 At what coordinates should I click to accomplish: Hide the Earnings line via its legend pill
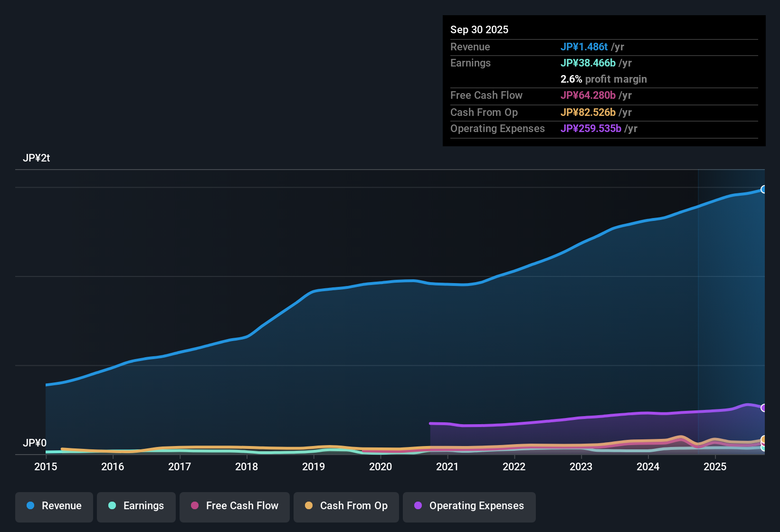136,506
